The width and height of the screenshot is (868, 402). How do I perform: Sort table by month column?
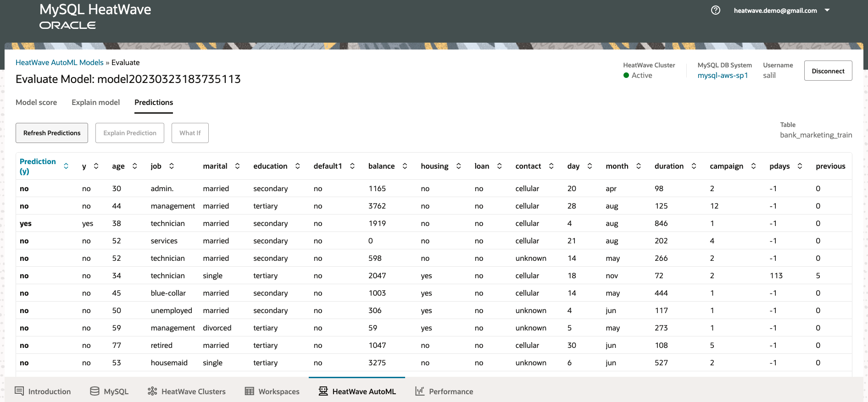click(x=639, y=166)
